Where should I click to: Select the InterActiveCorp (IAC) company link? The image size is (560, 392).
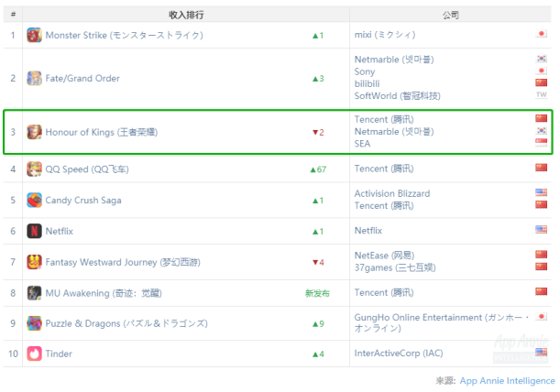tap(399, 354)
